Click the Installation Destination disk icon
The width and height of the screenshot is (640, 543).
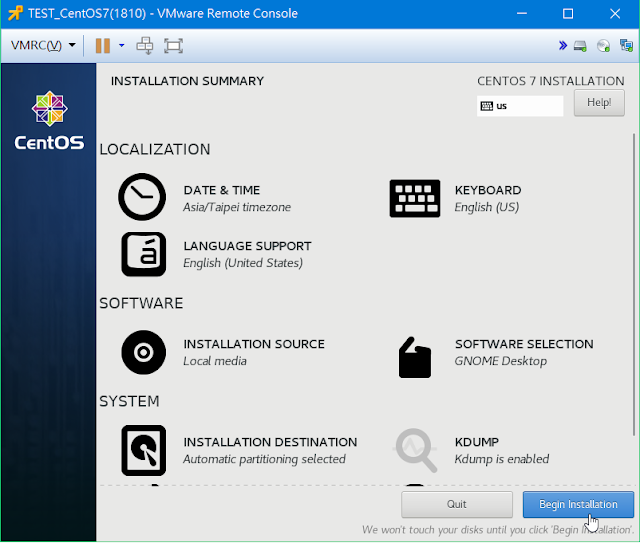(144, 450)
